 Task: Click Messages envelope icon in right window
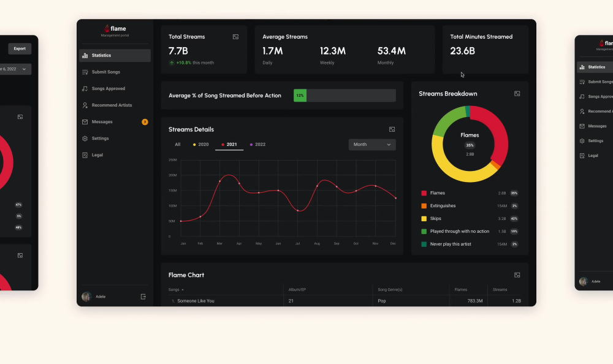tap(582, 126)
